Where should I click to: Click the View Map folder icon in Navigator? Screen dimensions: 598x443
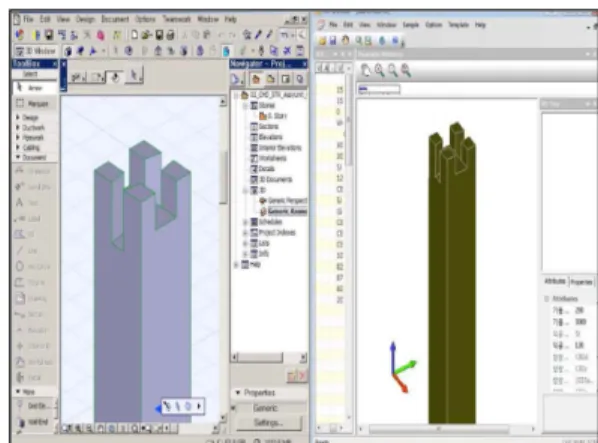pyautogui.click(x=271, y=79)
